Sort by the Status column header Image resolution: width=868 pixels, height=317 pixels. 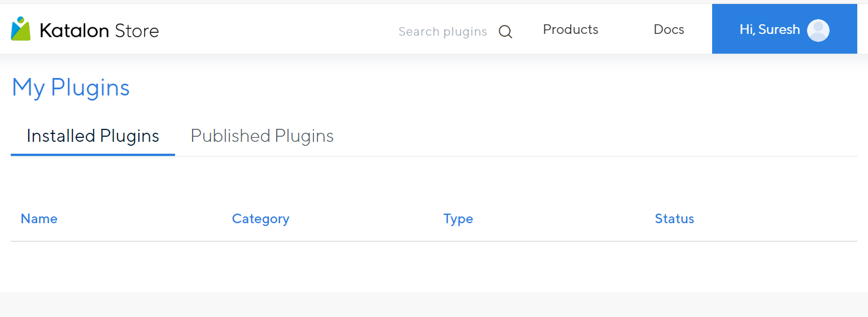[674, 219]
